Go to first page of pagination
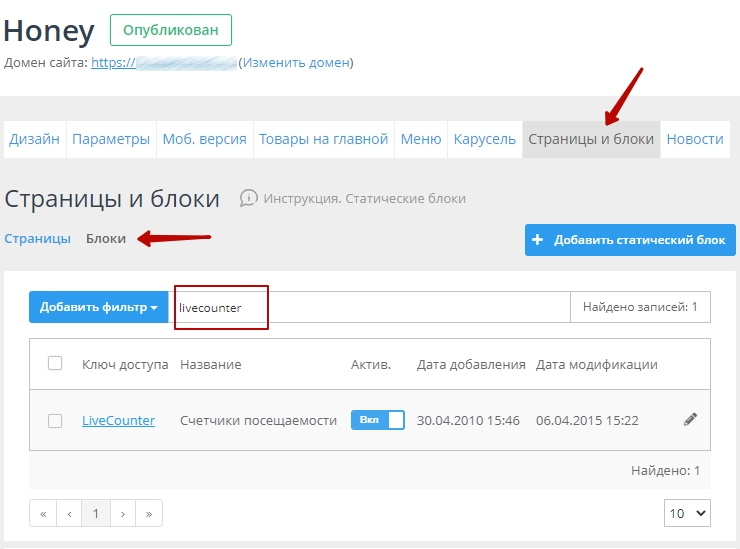The image size is (740, 549). tap(43, 513)
